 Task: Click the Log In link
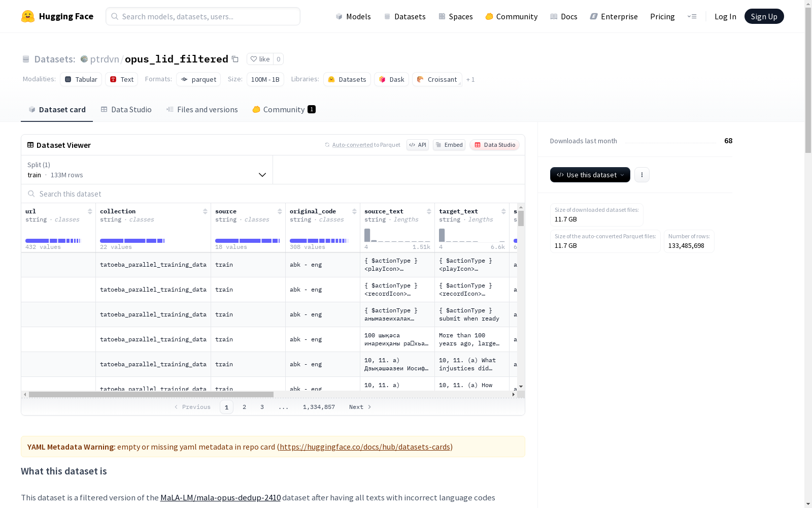point(725,16)
